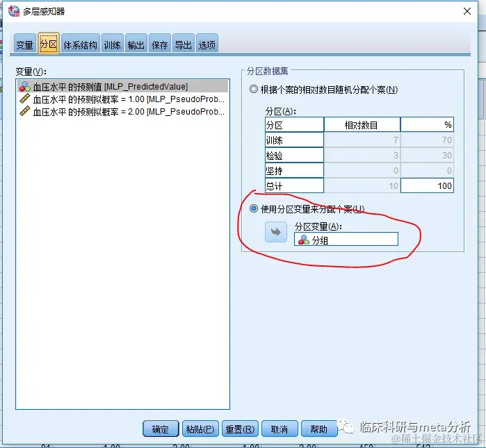Switch to the 导出 tab

(x=183, y=44)
